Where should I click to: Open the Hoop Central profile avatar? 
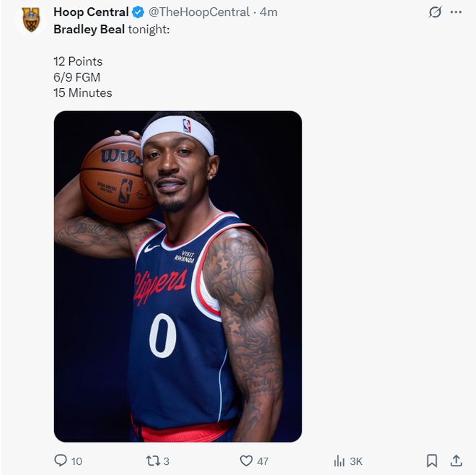[x=30, y=19]
